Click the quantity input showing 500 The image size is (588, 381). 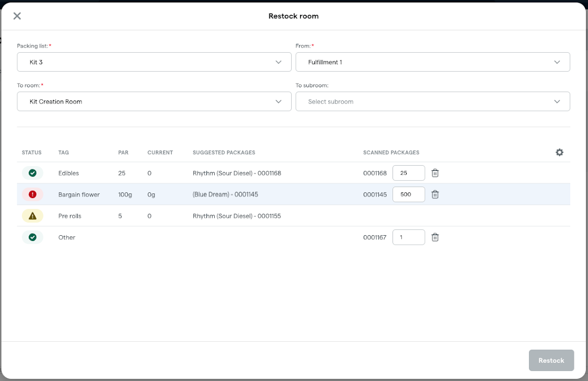pyautogui.click(x=408, y=194)
